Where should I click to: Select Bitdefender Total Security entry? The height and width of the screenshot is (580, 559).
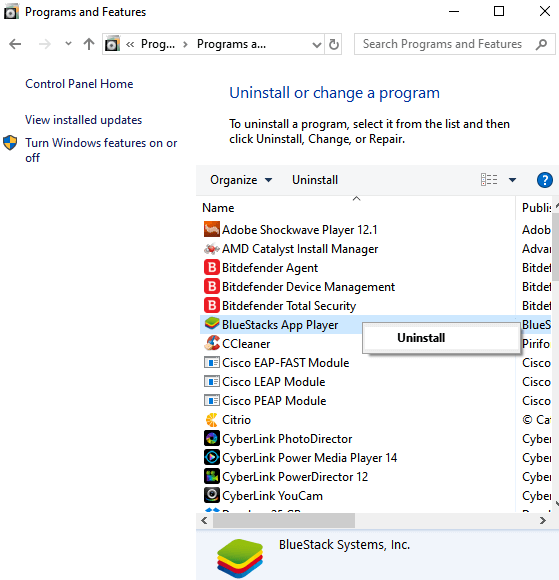click(x=289, y=306)
